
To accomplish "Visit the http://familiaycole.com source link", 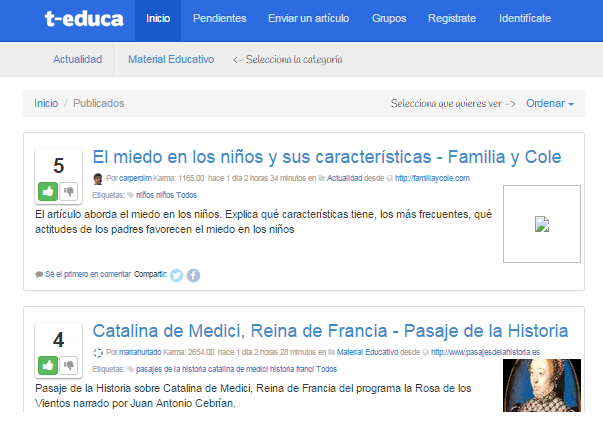I will [432, 178].
